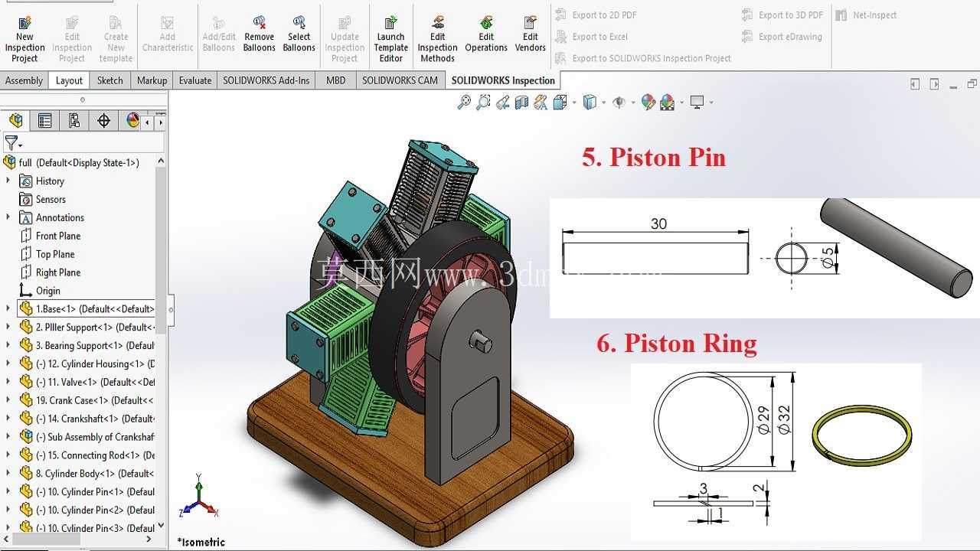This screenshot has height=551, width=980.
Task: Open ConfigurationManager tab icon
Action: coord(74,121)
